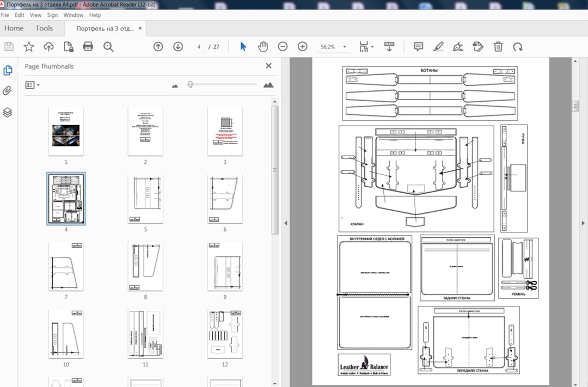Add a comment with the sticky note tool
The image size is (588, 387).
click(418, 47)
